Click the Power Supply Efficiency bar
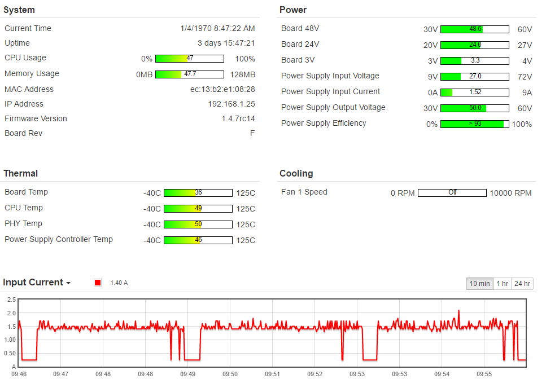This screenshot has width=546, height=392. coord(475,124)
